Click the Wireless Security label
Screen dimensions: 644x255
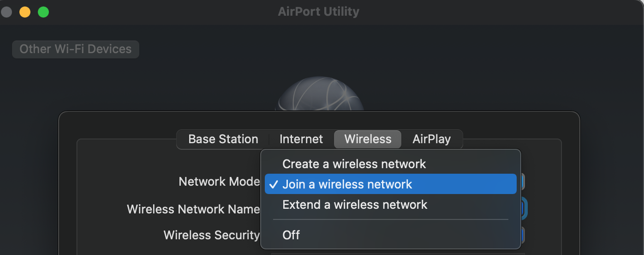[211, 235]
